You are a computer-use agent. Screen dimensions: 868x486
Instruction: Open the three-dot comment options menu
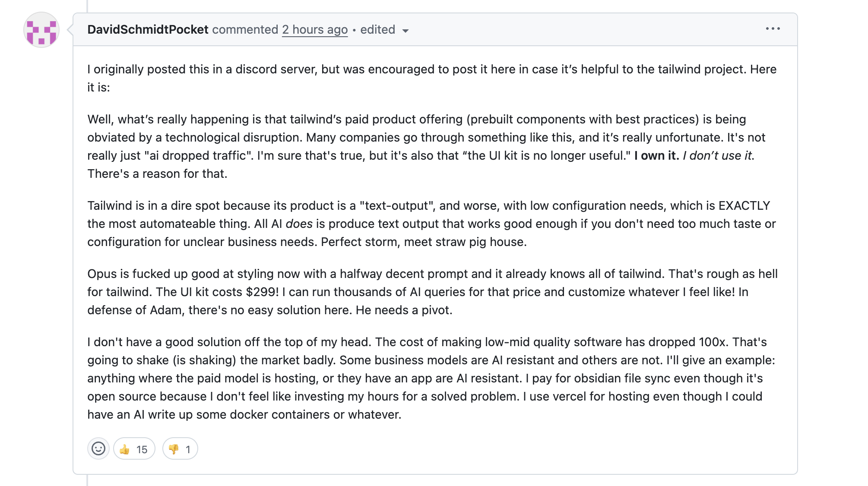coord(773,28)
